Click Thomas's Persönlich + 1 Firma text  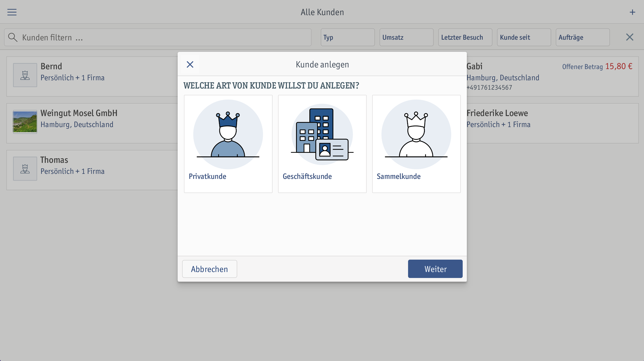click(73, 171)
